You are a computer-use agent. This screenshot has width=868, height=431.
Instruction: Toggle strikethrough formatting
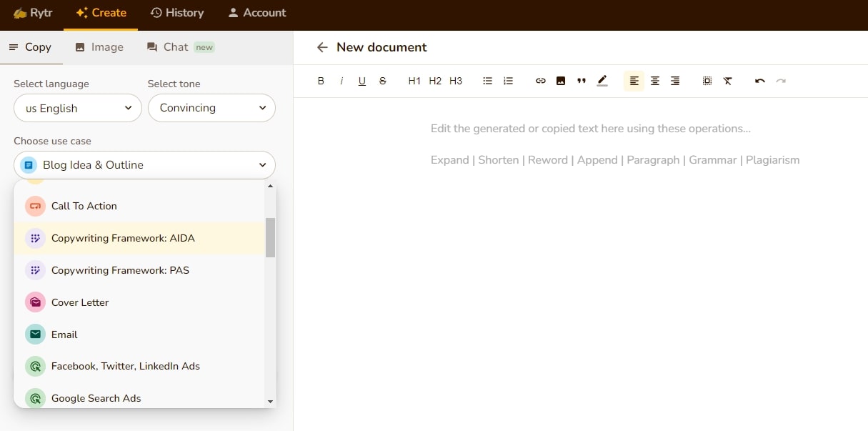click(383, 81)
